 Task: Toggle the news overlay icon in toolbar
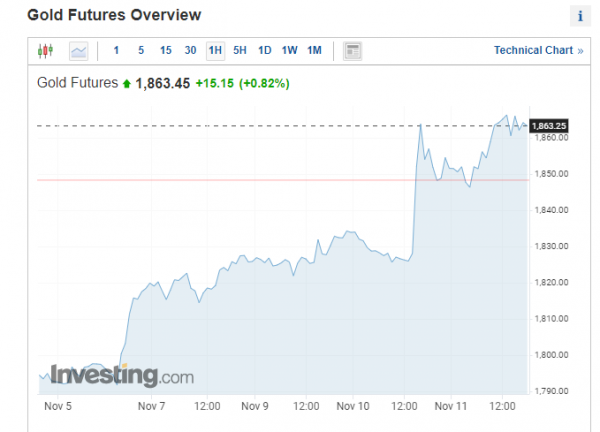[x=352, y=51]
